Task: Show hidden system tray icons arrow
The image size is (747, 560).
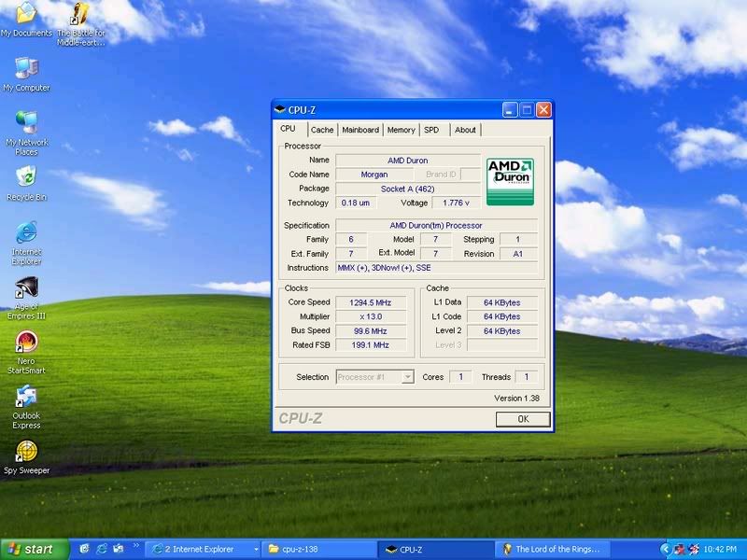Action: coord(665,549)
